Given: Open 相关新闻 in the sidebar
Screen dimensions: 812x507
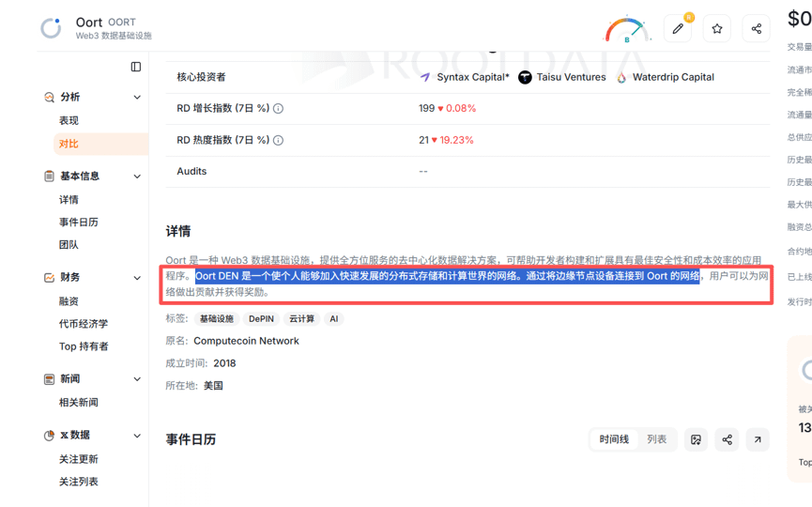Looking at the screenshot, I should 79,403.
